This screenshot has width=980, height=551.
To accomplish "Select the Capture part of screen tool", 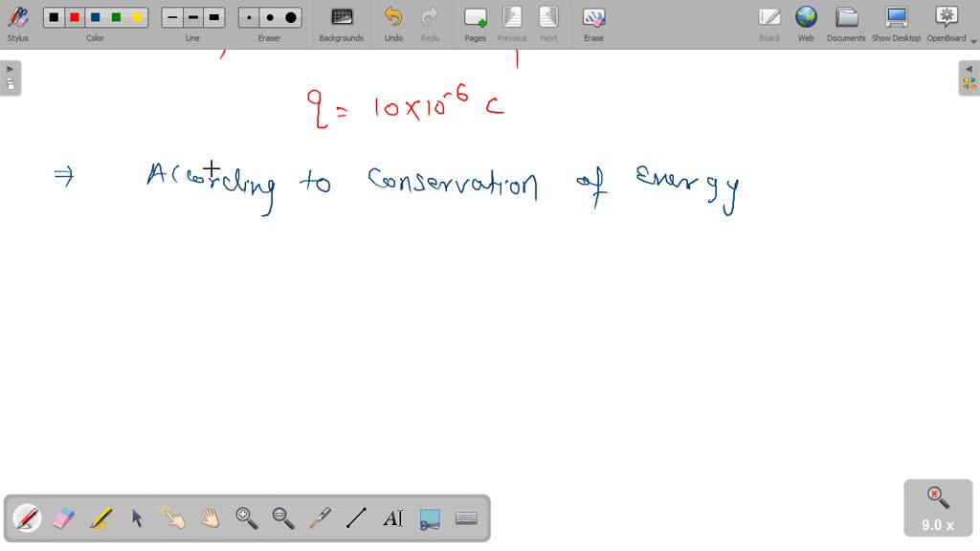I will pyautogui.click(x=429, y=518).
